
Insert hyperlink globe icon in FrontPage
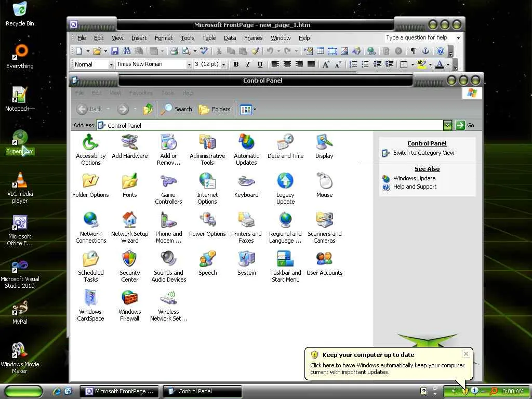point(371,51)
